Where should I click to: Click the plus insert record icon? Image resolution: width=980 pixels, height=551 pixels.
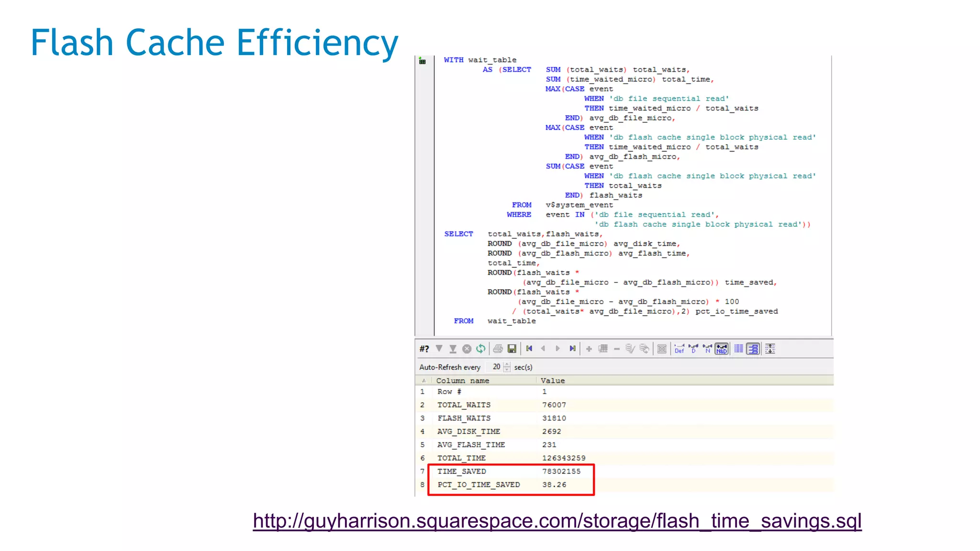pos(589,349)
